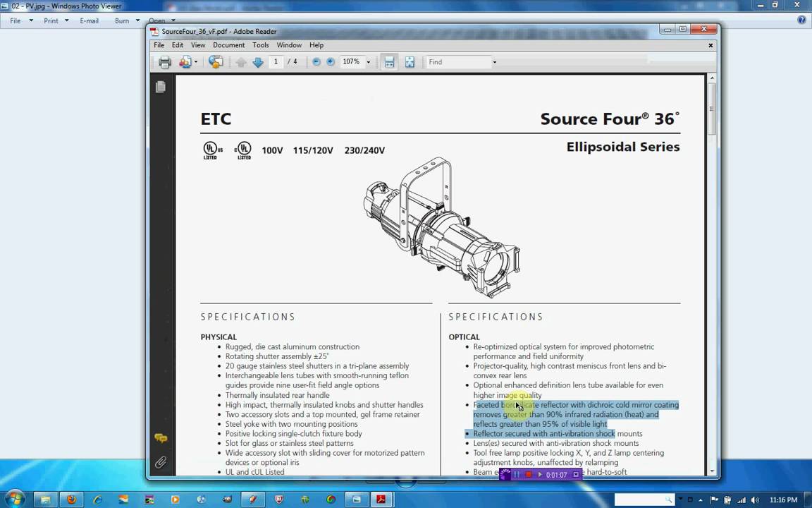Click "Rugged, die cast aluminum construction" line

coord(292,347)
